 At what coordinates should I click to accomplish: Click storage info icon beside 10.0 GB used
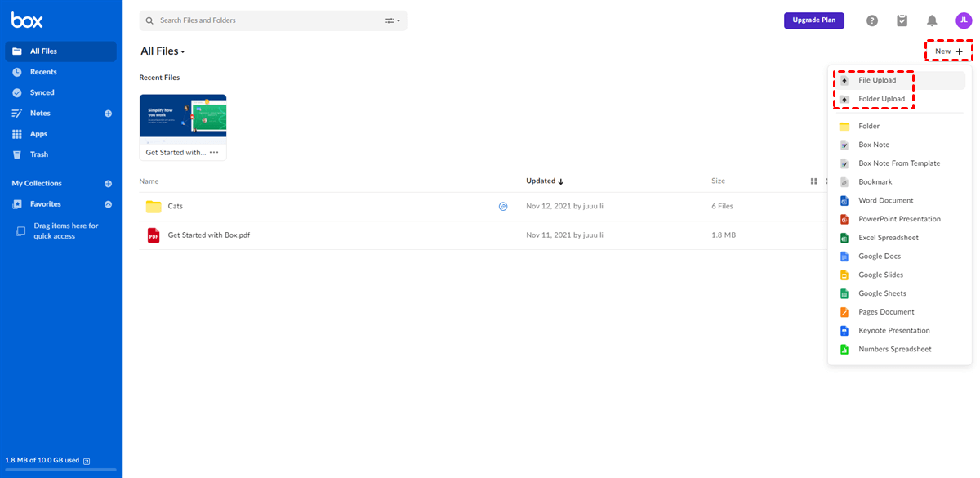pos(87,461)
